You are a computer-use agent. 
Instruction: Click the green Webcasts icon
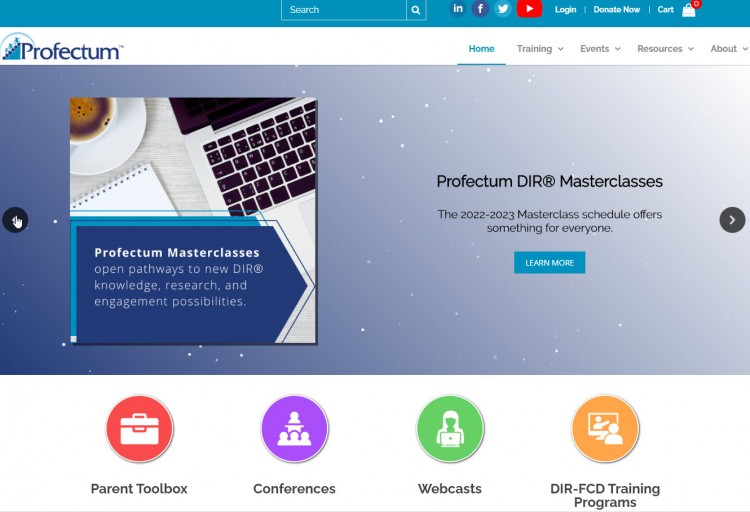click(x=449, y=428)
